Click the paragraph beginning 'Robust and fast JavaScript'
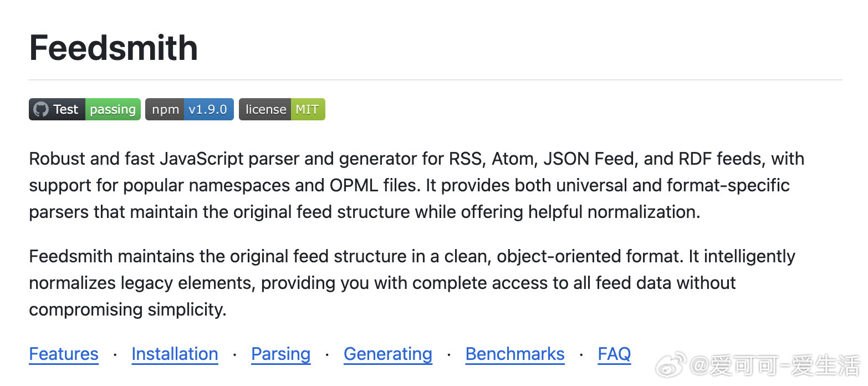This screenshot has width=868, height=386. coord(417,185)
